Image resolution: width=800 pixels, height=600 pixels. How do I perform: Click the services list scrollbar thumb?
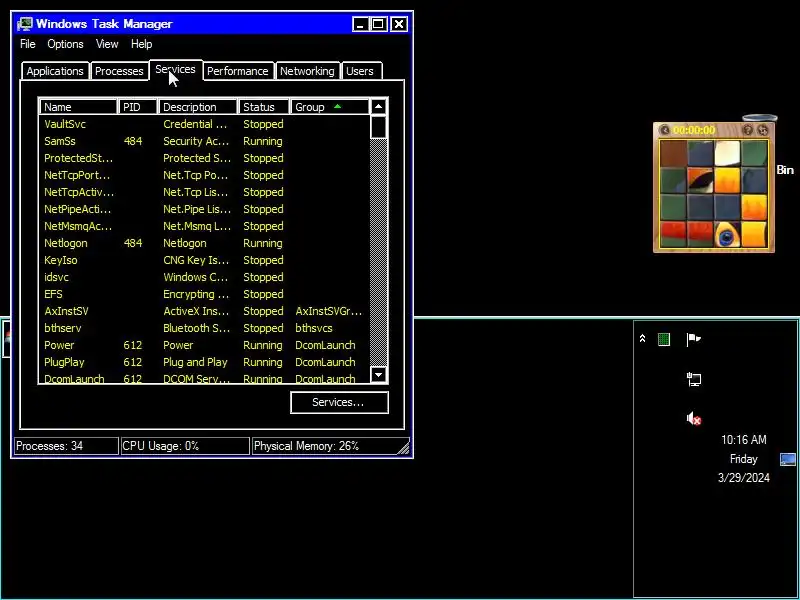(378, 127)
